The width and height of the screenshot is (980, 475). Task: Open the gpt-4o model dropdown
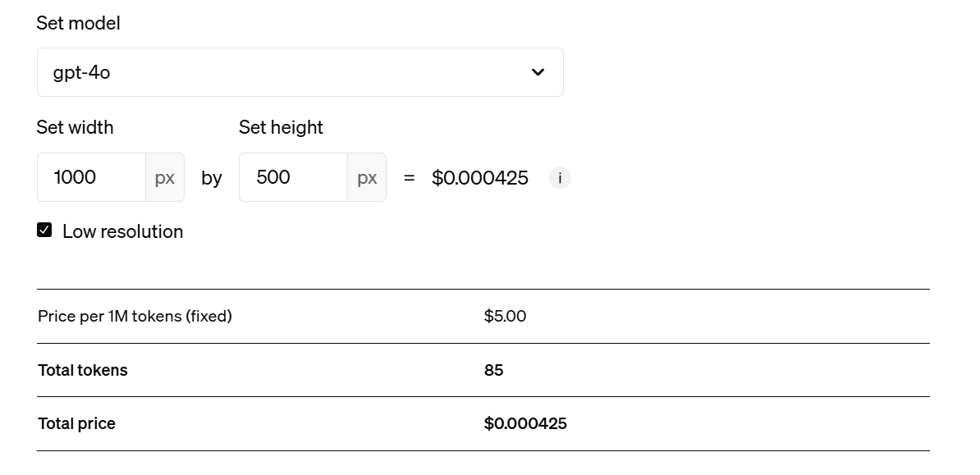tap(300, 72)
